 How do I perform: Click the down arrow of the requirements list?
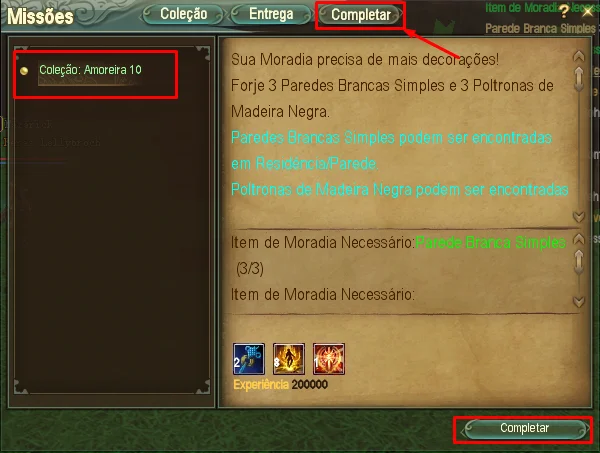click(579, 301)
